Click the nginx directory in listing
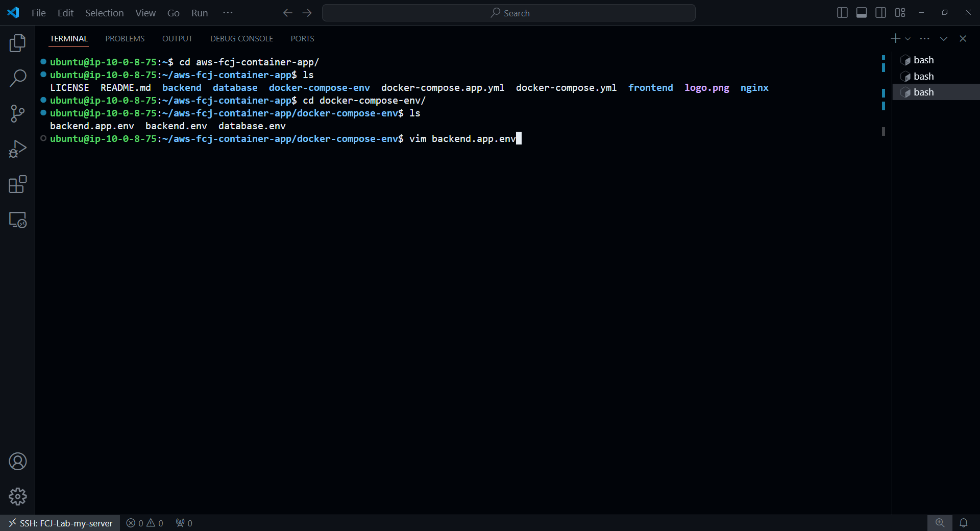 (754, 88)
